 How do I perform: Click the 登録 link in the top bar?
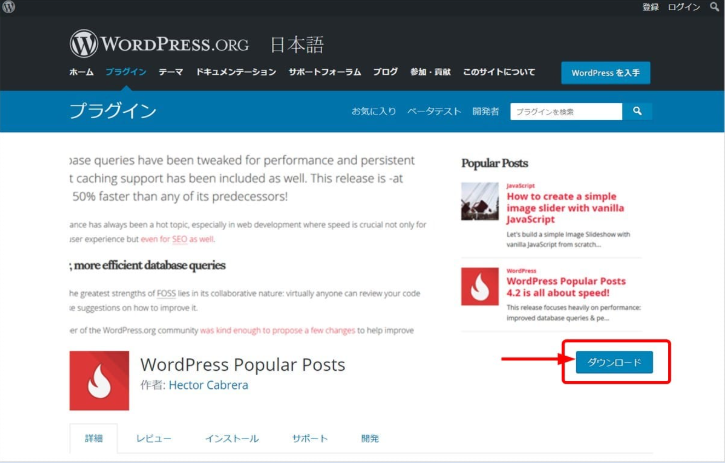tap(650, 7)
